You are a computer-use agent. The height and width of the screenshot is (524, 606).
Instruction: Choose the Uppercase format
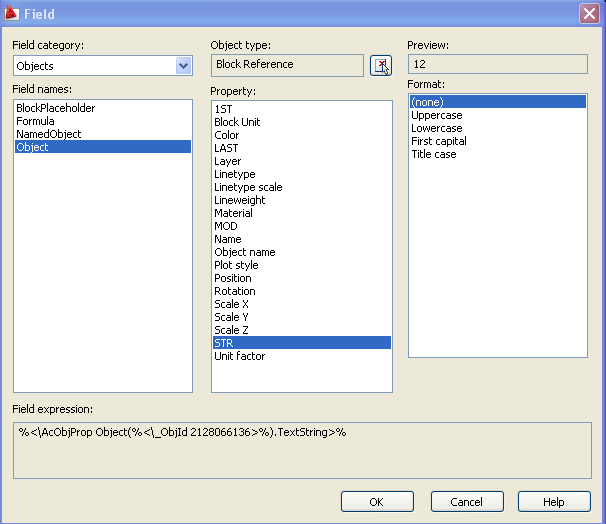(x=498, y=115)
